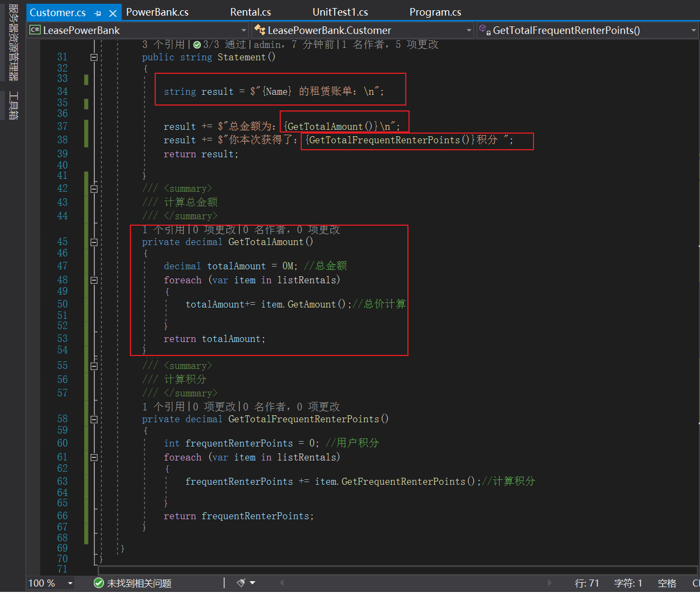Click '1 个引用' CodeLens above GetTotalFrequentRenterPoints()
This screenshot has height=593, width=700.
click(x=164, y=407)
